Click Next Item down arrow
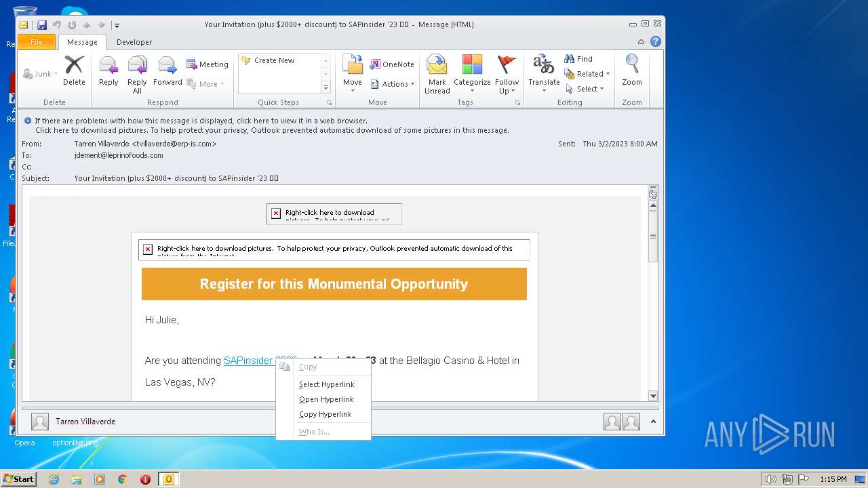Viewport: 868px width, 488px height. (x=101, y=25)
